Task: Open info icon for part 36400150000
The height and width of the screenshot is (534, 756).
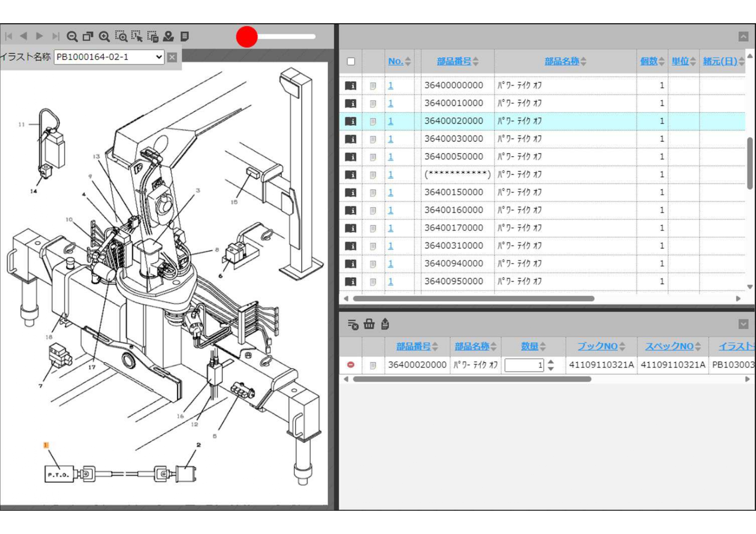Action: 351,192
